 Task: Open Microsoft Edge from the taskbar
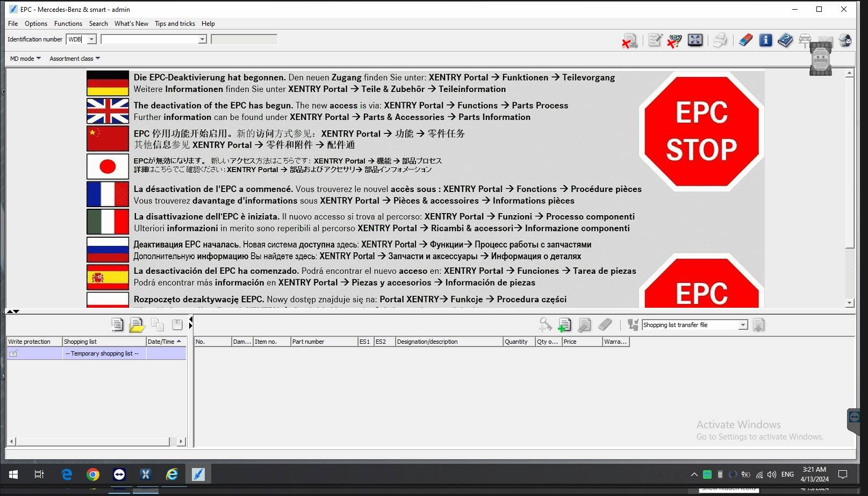tap(67, 474)
